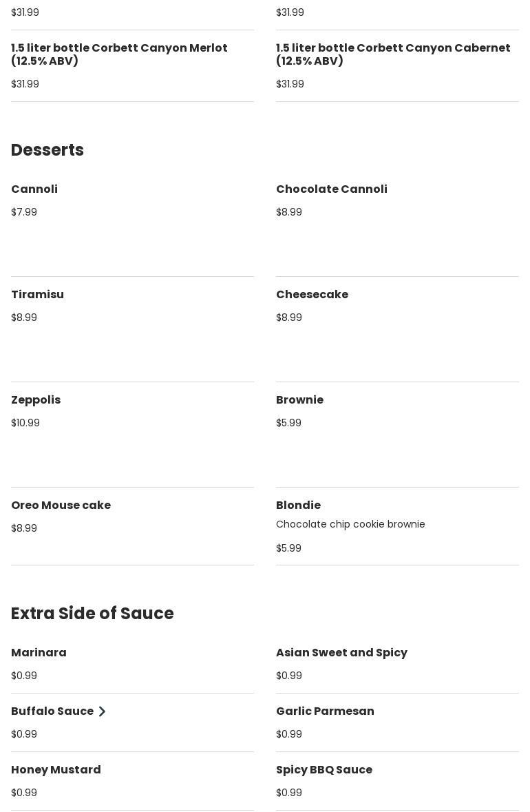This screenshot has width=530, height=812.
Task: Select the Blondie dessert item
Action: pos(298,506)
